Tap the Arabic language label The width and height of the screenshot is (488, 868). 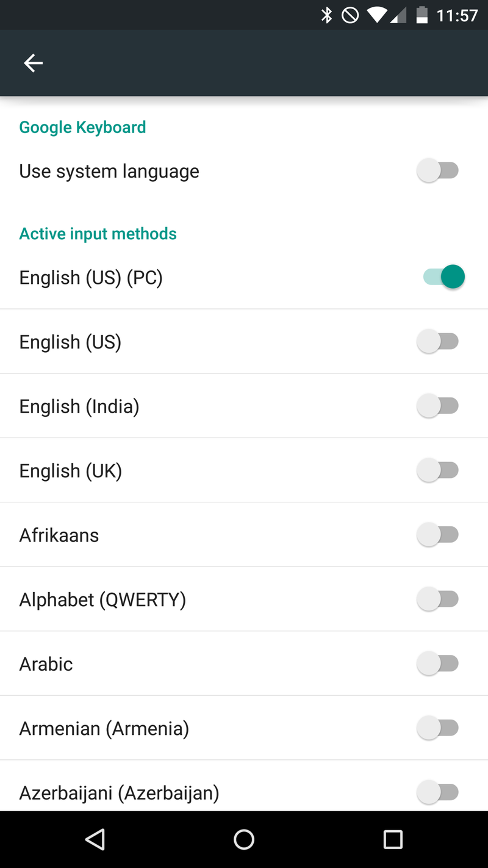click(x=46, y=664)
